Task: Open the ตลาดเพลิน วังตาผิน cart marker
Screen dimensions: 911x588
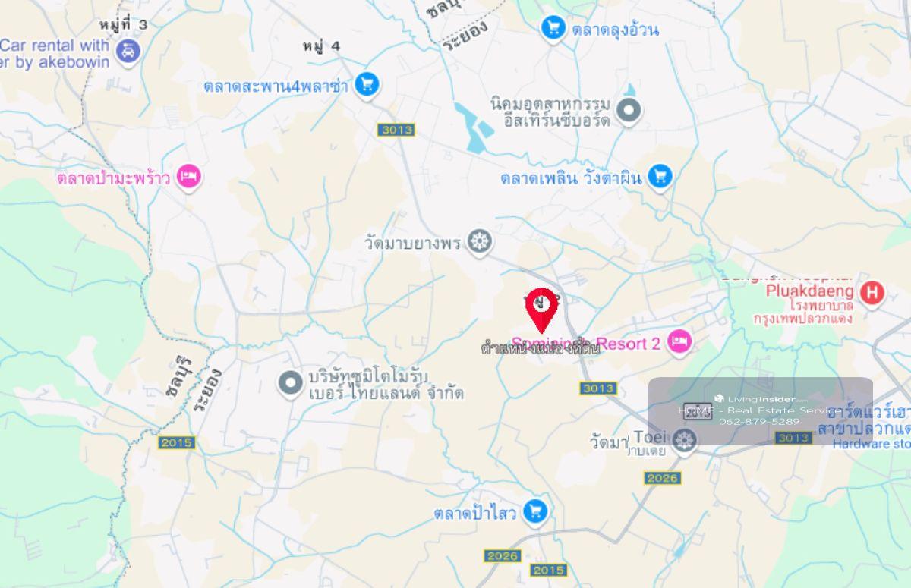Action: [660, 178]
